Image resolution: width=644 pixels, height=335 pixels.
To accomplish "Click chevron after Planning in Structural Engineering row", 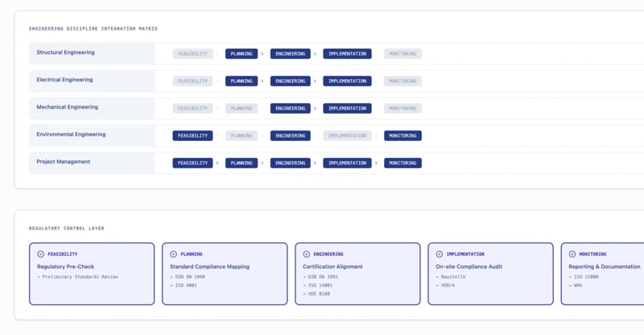I will point(262,54).
